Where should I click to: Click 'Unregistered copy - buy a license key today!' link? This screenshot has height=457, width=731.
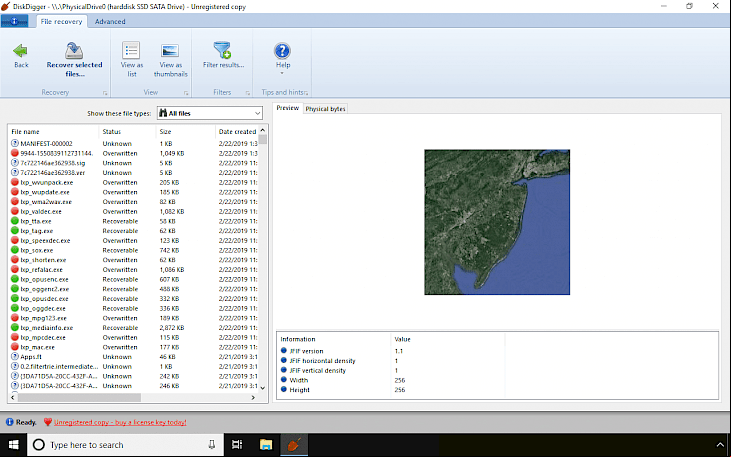pos(120,422)
